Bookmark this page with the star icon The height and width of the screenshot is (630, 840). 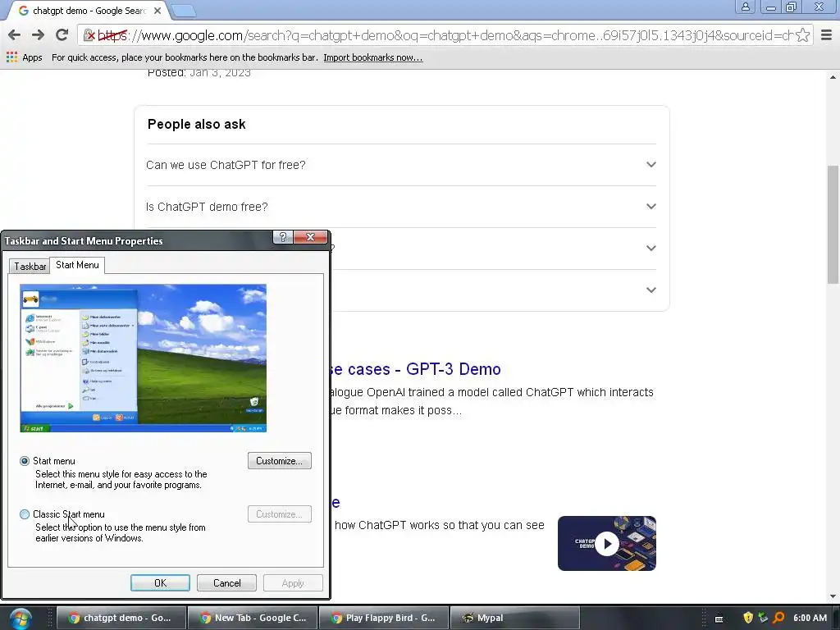pos(802,35)
